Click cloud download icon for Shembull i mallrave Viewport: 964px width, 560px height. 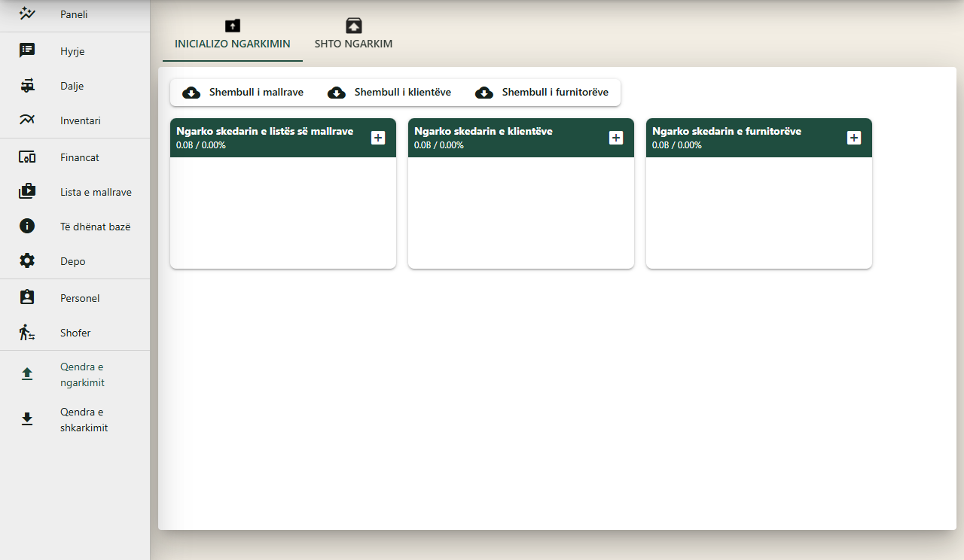tap(191, 93)
